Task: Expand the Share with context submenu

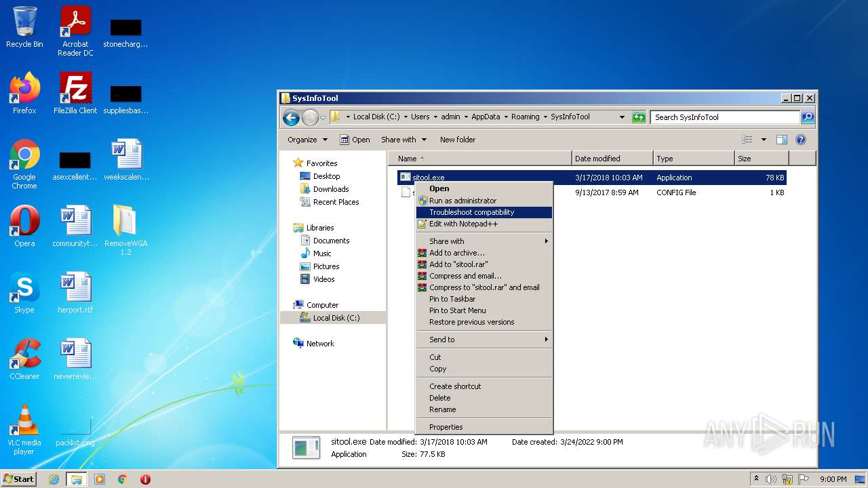Action: 484,241
